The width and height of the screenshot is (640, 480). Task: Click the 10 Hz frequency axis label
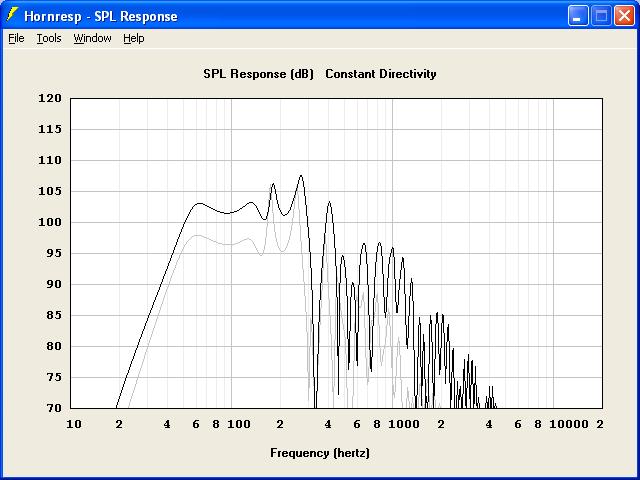pyautogui.click(x=74, y=424)
